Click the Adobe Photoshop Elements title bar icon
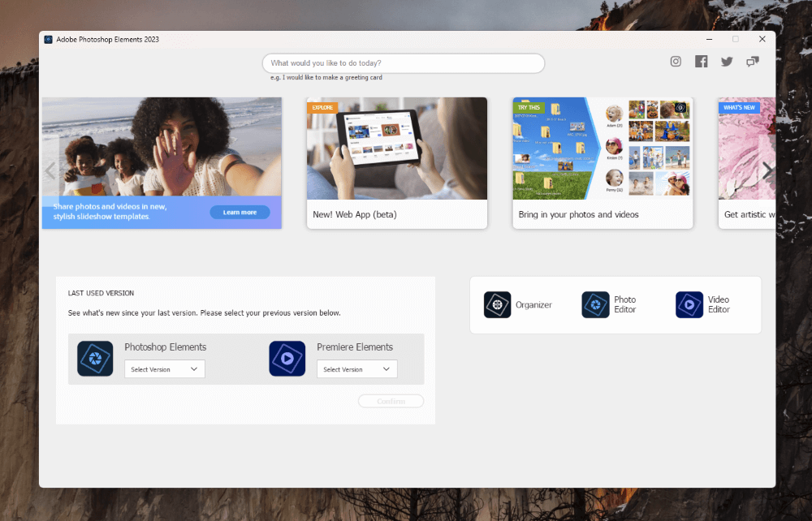812x521 pixels. 48,39
